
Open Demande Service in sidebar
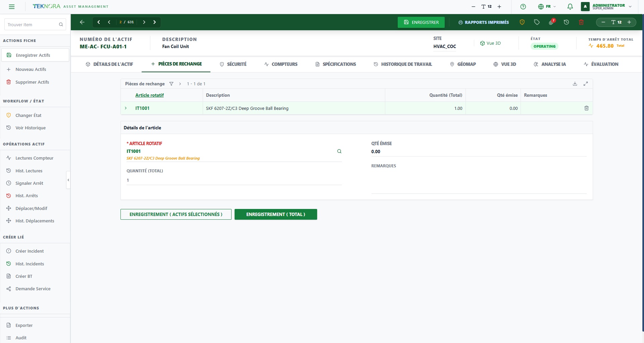pyautogui.click(x=33, y=289)
